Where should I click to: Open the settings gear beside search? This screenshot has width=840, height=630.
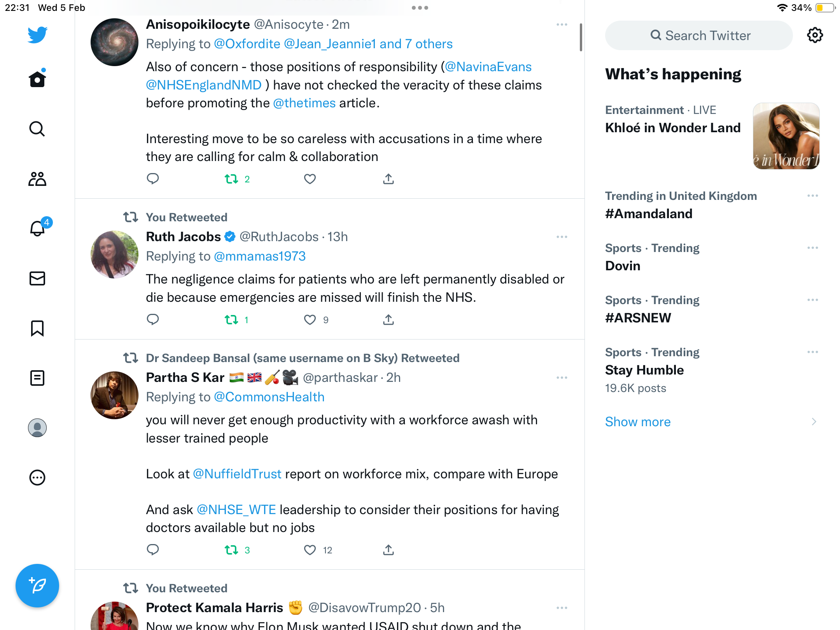(815, 35)
